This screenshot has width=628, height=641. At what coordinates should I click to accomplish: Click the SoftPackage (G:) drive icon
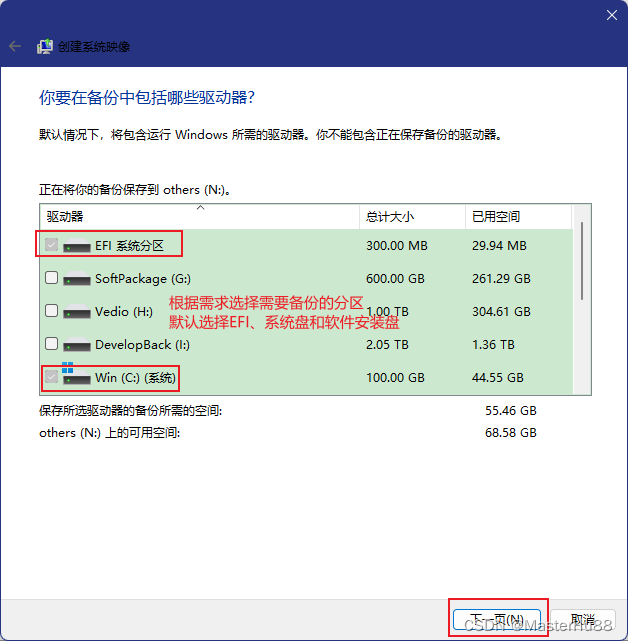point(77,278)
